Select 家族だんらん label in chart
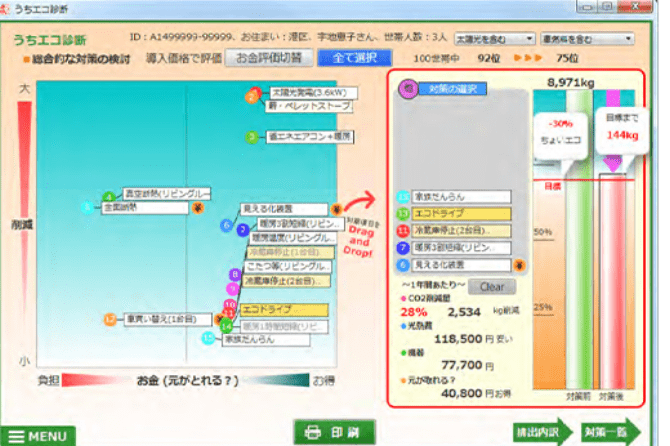This screenshot has width=670, height=446. click(x=266, y=340)
